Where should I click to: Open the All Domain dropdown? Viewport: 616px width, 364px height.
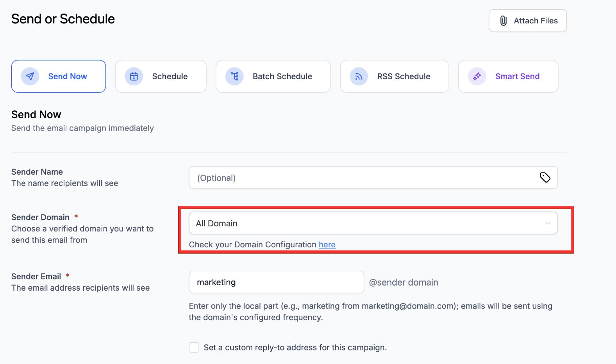click(367, 223)
